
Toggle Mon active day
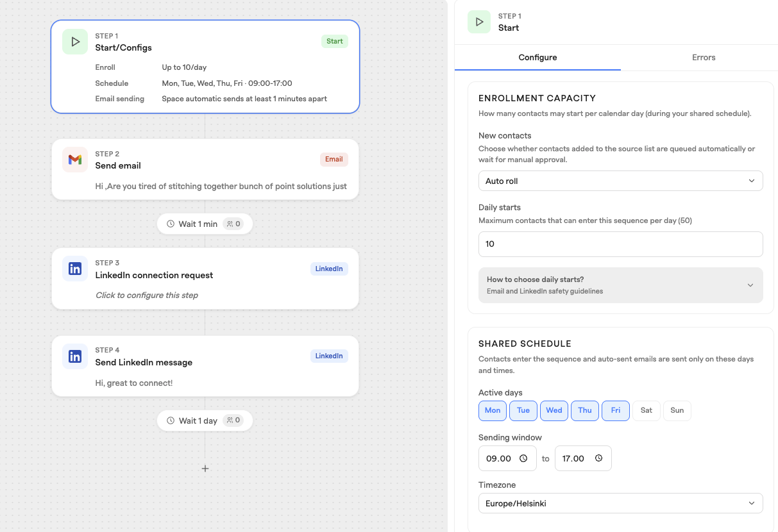[x=493, y=410]
